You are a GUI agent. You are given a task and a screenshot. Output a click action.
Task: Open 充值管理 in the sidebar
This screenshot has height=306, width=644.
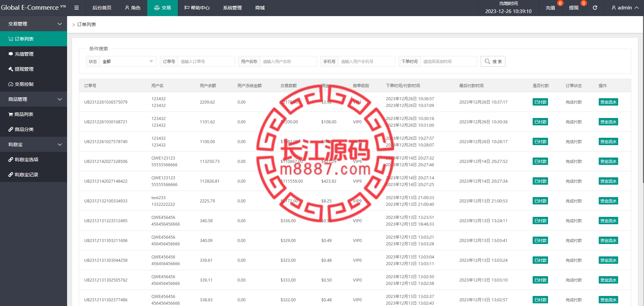(x=34, y=54)
